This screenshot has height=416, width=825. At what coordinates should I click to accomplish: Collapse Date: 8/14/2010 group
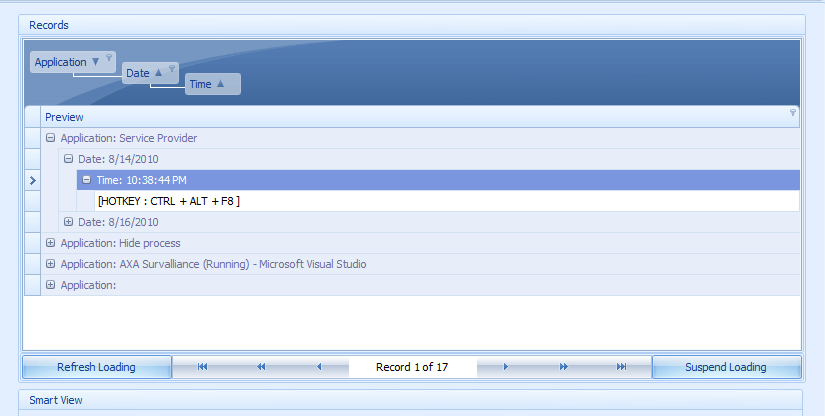tap(68, 159)
